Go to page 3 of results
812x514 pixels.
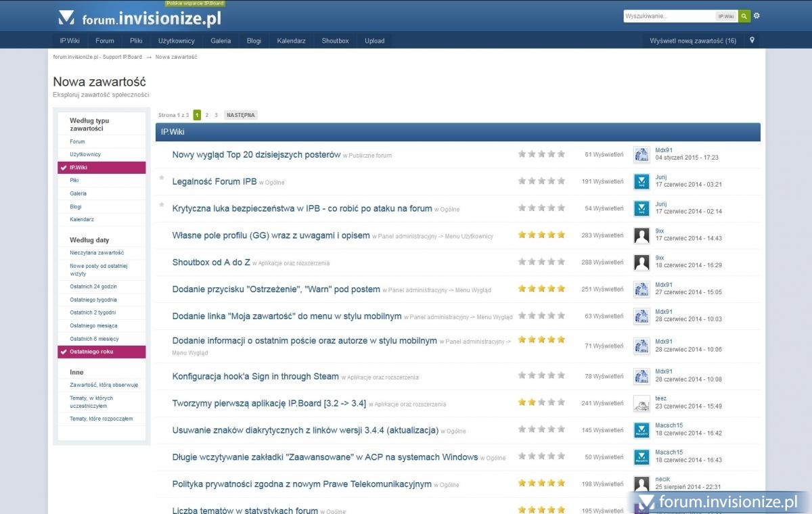tap(216, 115)
